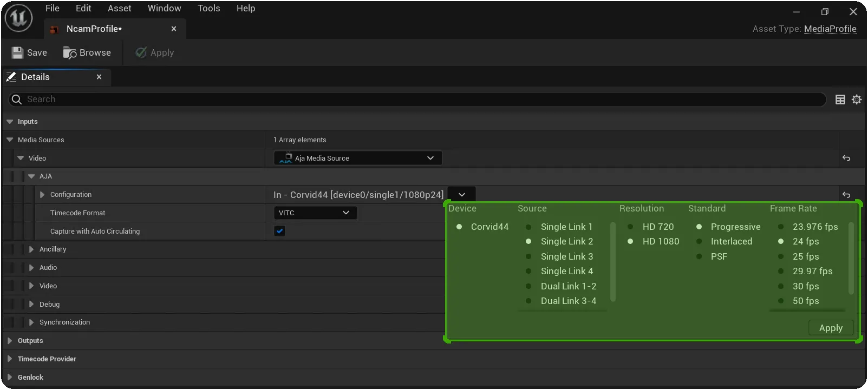Click the Frame Rate list scrollbar
Image resolution: width=868 pixels, height=390 pixels.
[x=851, y=259]
